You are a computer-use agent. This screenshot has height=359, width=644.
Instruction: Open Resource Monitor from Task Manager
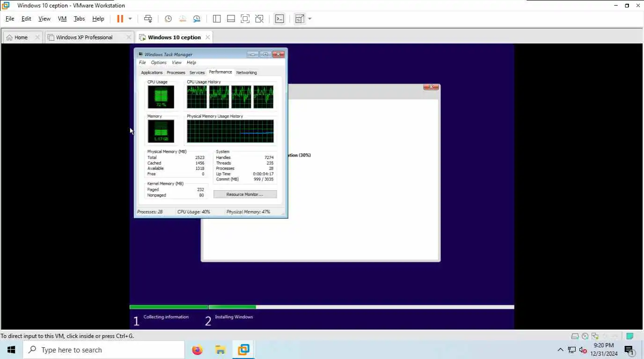point(245,194)
